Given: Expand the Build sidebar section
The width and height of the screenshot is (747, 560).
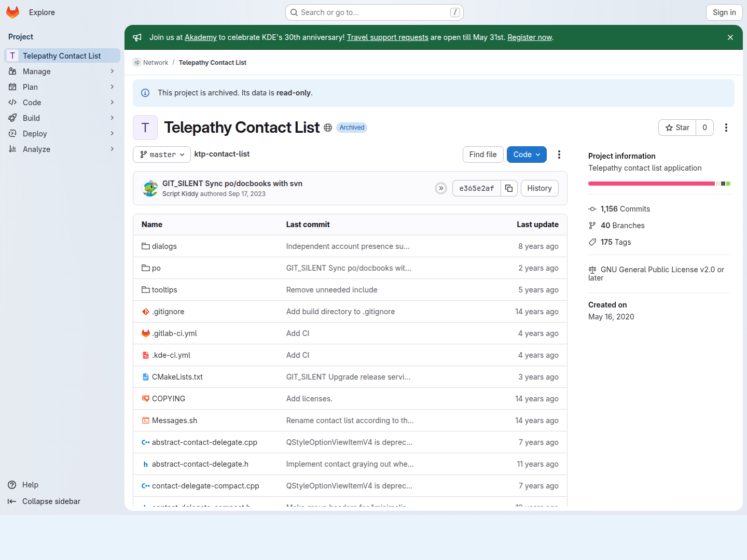Looking at the screenshot, I should point(62,118).
